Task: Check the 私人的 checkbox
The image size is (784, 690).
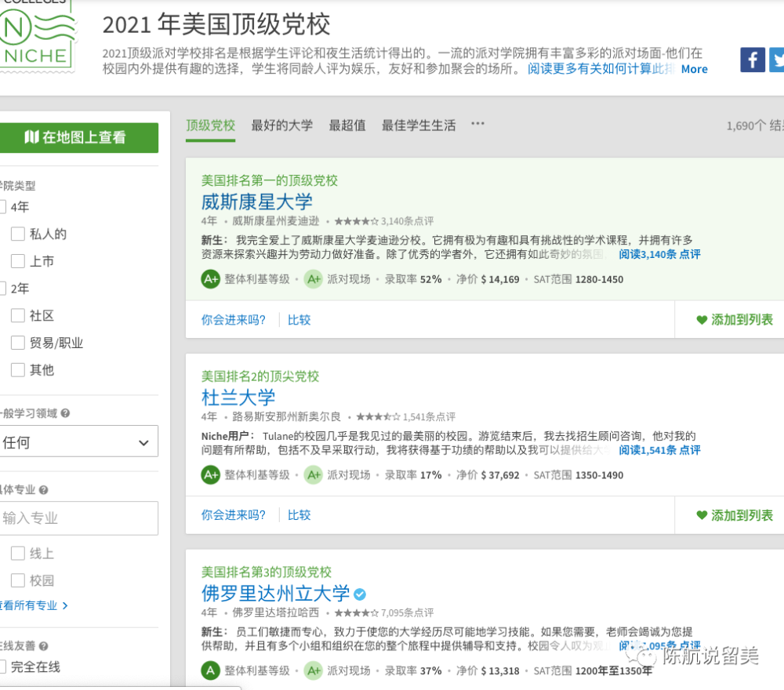Action: pyautogui.click(x=18, y=234)
